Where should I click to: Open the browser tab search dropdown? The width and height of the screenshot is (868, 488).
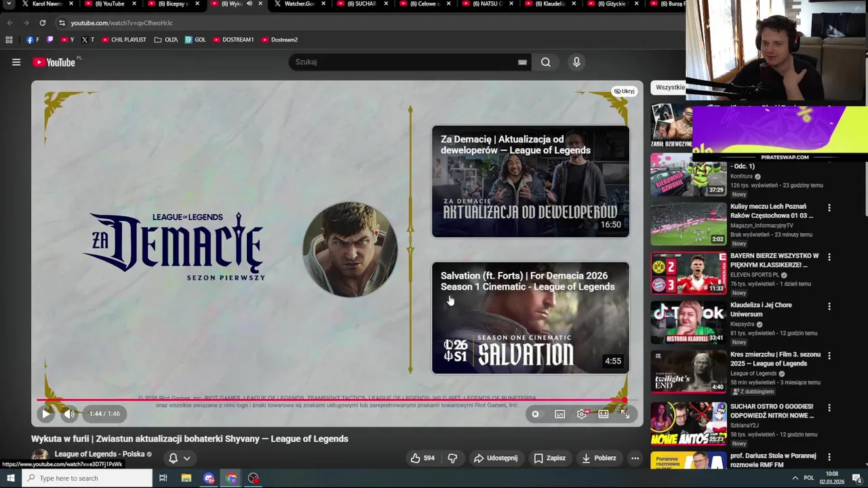[9, 4]
